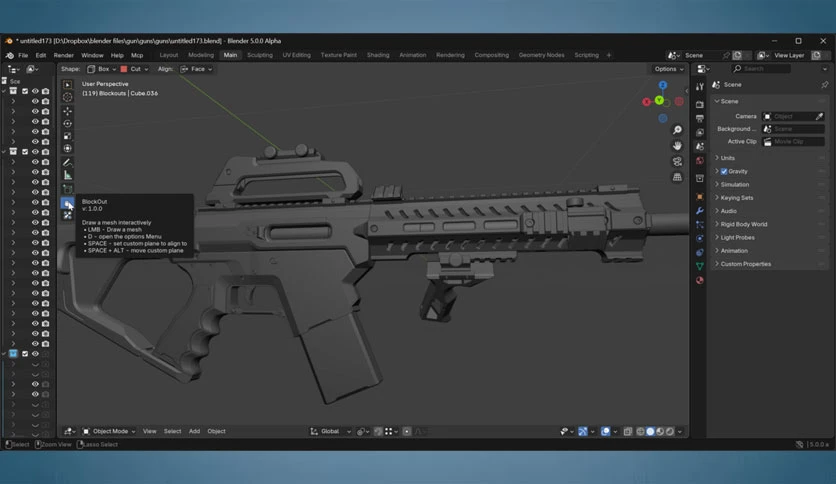This screenshot has height=484, width=836.
Task: Uncheck the blue highlighted collection's checkbox
Action: pos(25,353)
